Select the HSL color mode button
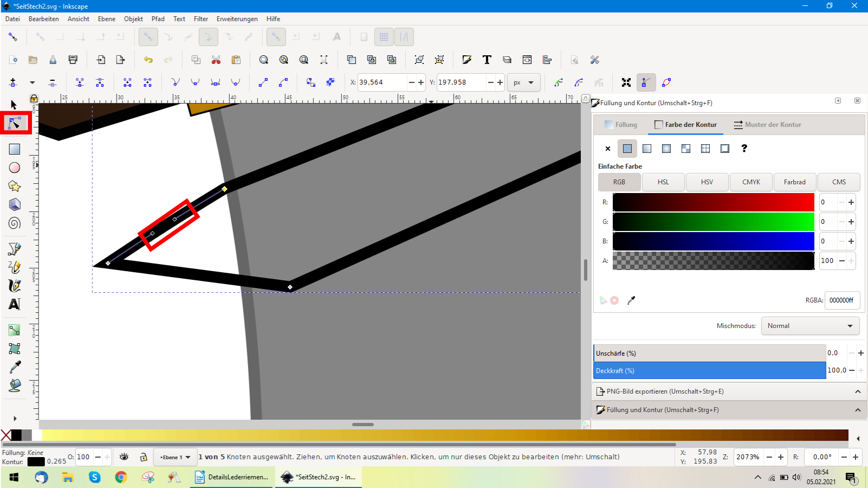Viewport: 868px width, 488px height. 663,182
